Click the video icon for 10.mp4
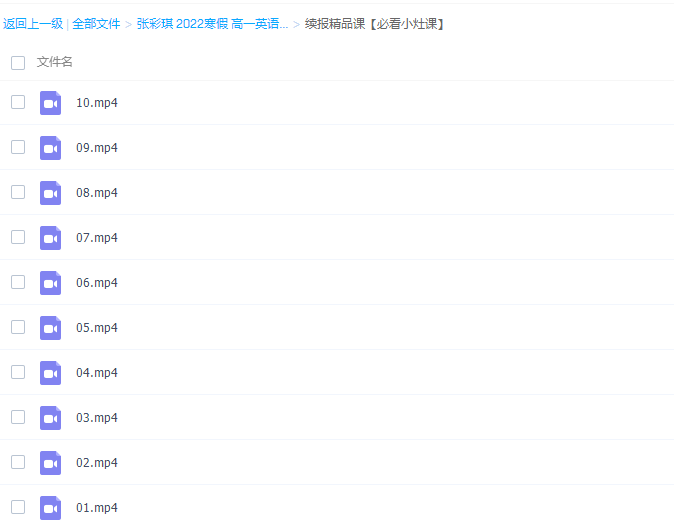Screen dimensions: 674x523 50,103
